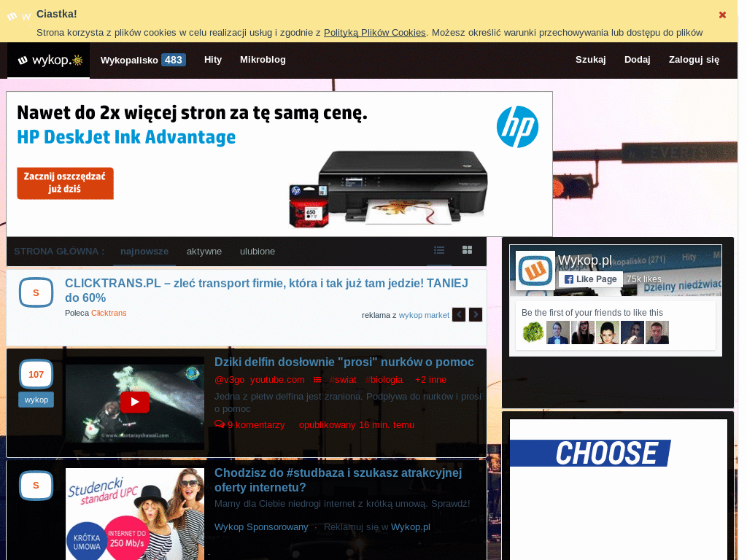Open the youtube.com source link
Viewport: 747px width, 560px height.
point(277,379)
